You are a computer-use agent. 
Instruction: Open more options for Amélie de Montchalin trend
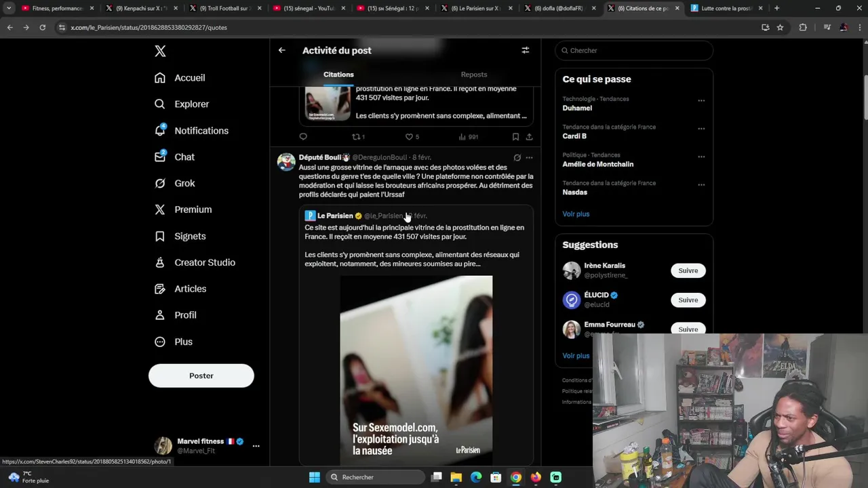(x=701, y=157)
